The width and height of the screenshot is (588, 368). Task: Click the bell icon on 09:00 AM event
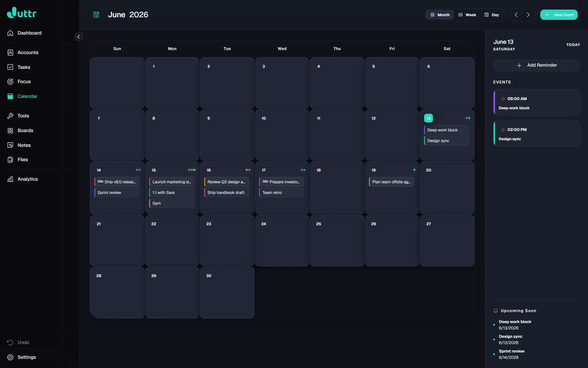(503, 99)
